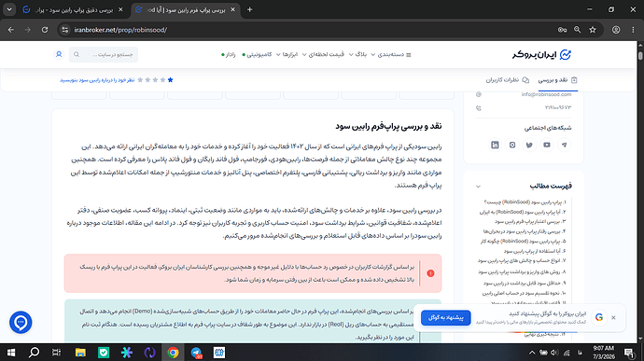
Task: Open the user account icon in site header
Action: 59,54
